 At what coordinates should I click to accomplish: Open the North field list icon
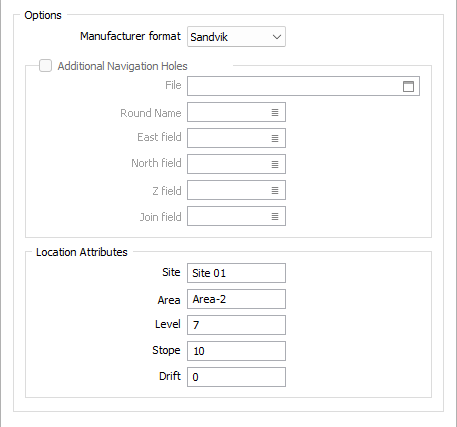click(275, 164)
